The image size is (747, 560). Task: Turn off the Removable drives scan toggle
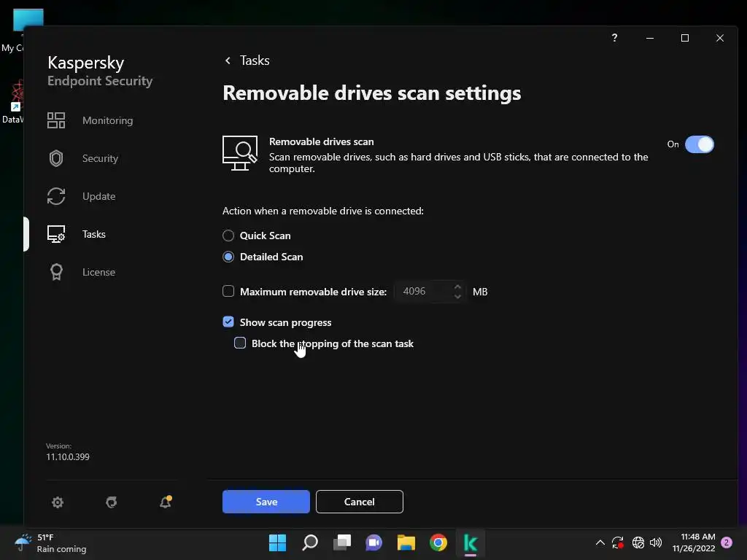click(700, 144)
